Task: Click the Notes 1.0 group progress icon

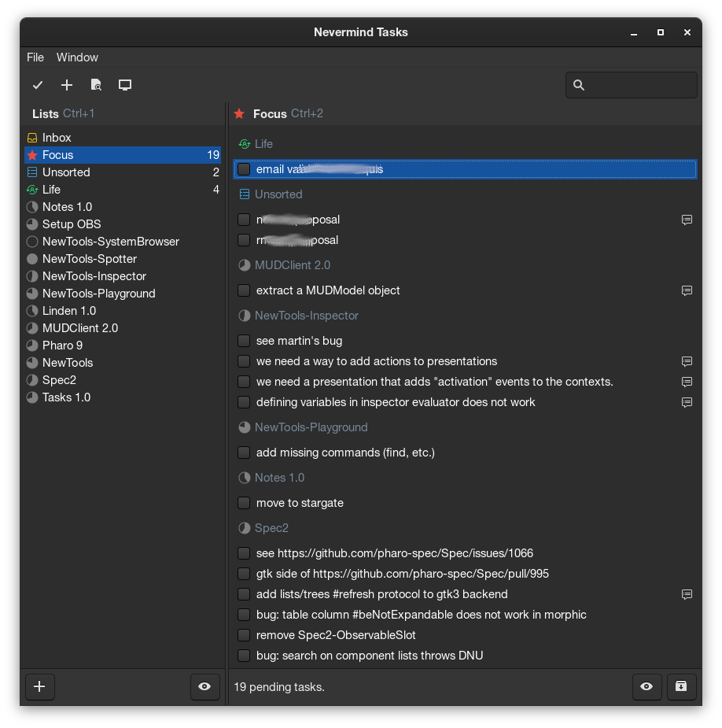Action: (245, 478)
